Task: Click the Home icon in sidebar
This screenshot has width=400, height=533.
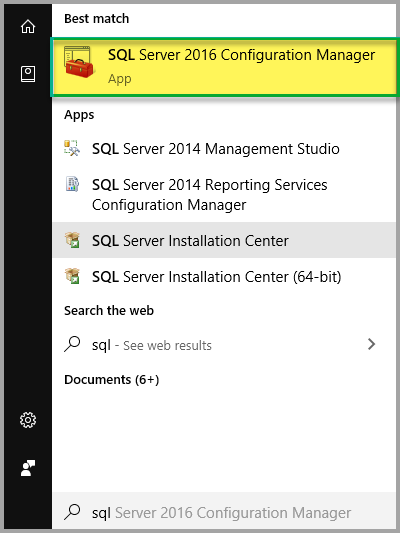Action: coord(28,27)
